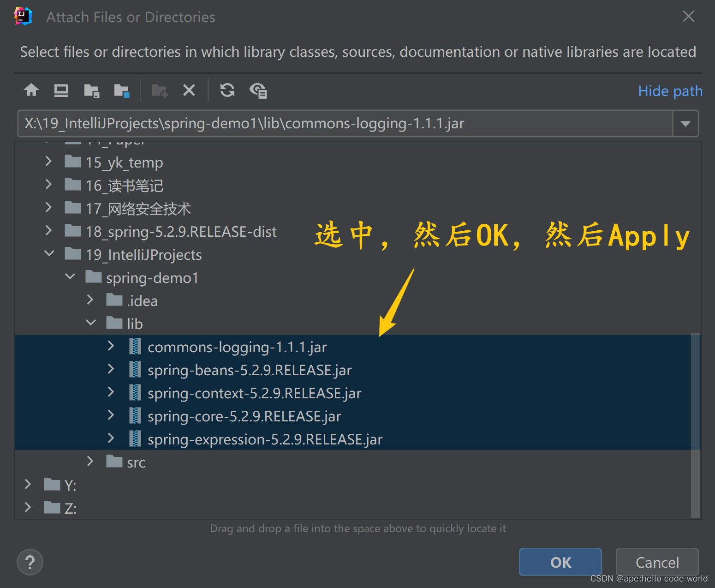Click the IntelliJ IDEA logo in title bar
715x588 pixels.
23,16
